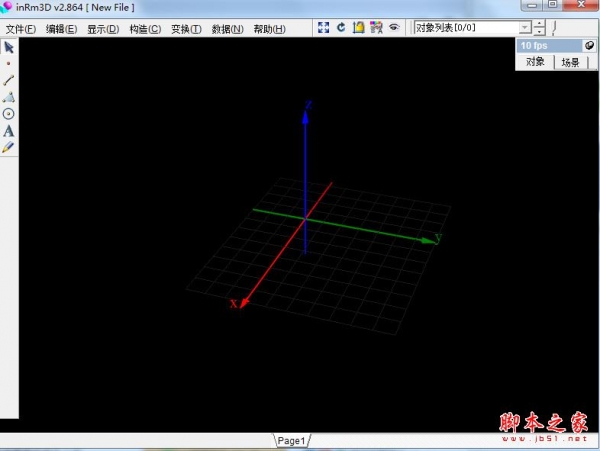Select the polygon solid tool
This screenshot has height=451, width=600.
point(9,97)
